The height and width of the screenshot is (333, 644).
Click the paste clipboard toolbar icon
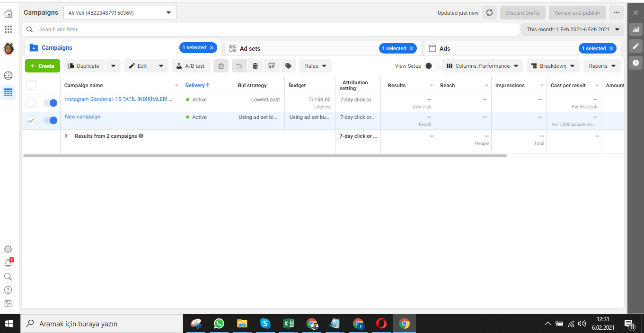point(221,66)
